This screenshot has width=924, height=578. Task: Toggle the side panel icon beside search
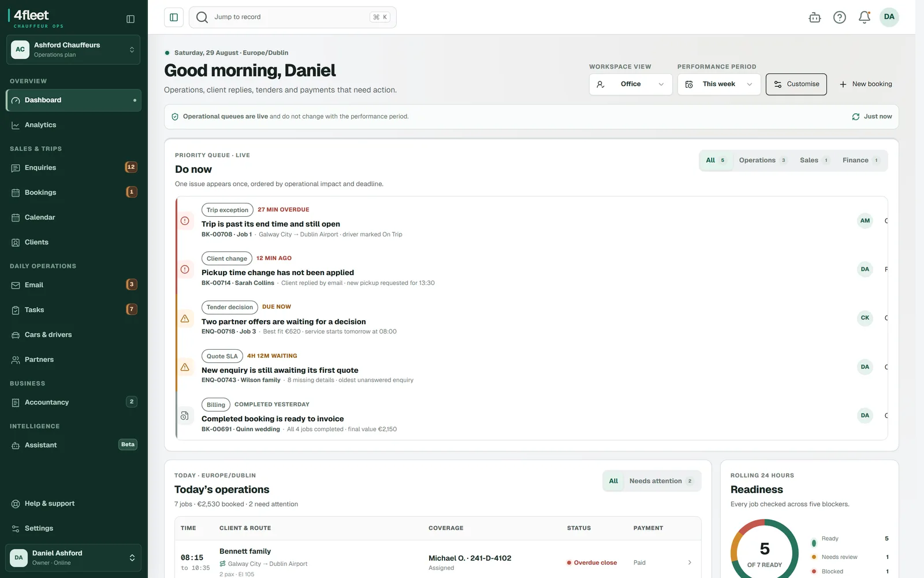point(174,17)
